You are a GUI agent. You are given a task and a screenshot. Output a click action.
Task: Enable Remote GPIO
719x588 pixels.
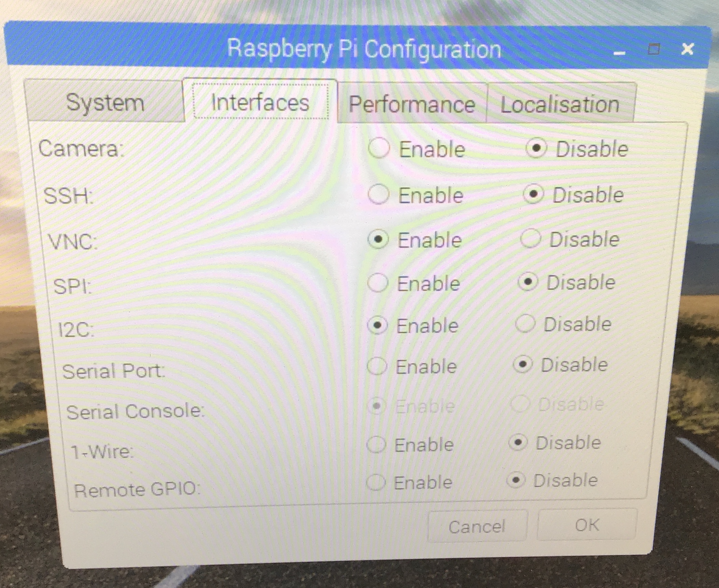click(x=376, y=482)
